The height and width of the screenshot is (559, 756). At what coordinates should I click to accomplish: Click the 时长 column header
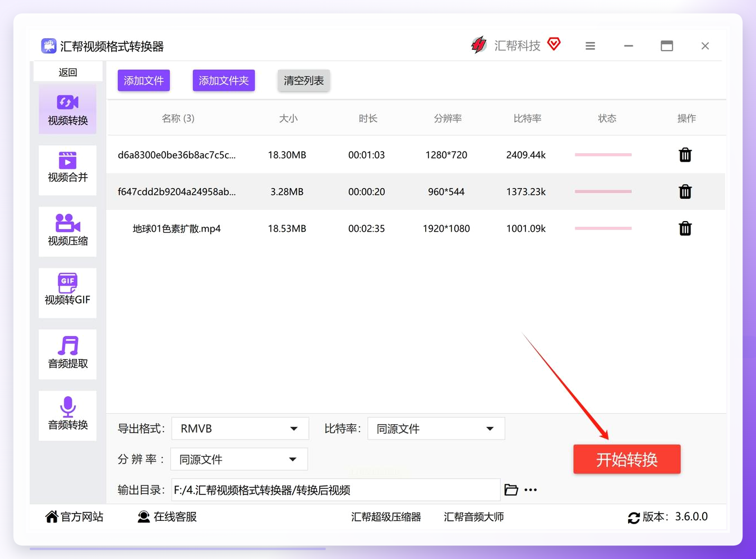[368, 118]
